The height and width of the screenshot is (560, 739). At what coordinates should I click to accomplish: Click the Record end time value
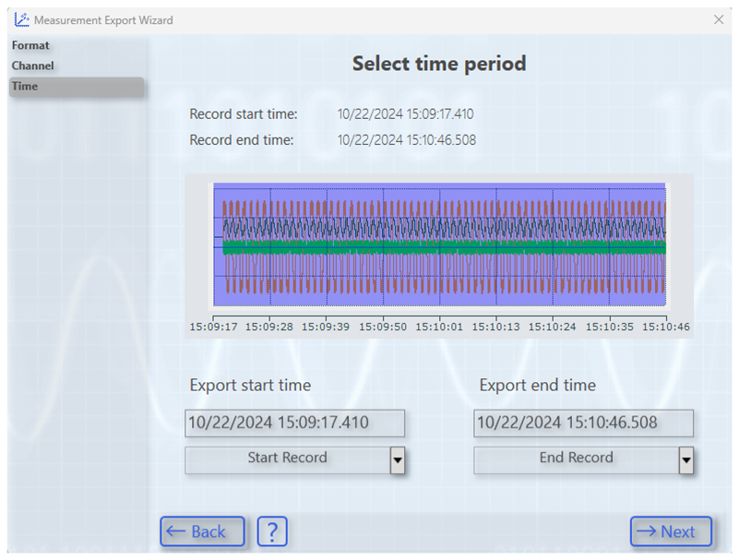[x=406, y=140]
